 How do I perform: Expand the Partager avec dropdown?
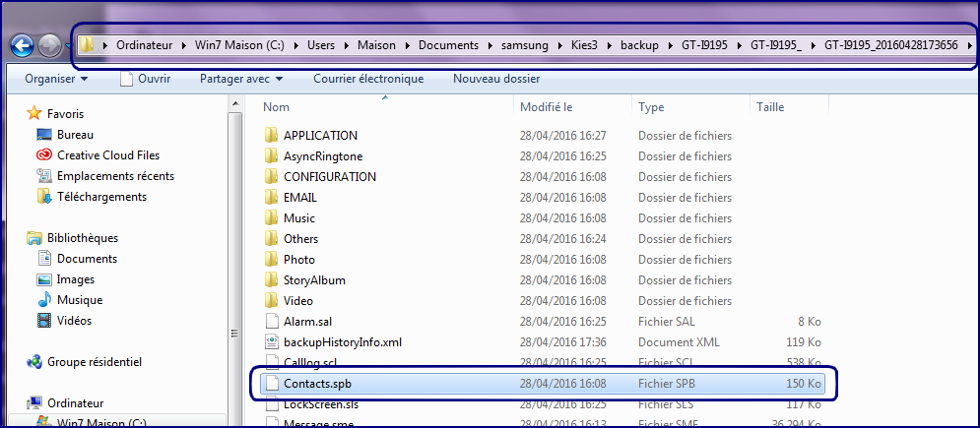(241, 79)
